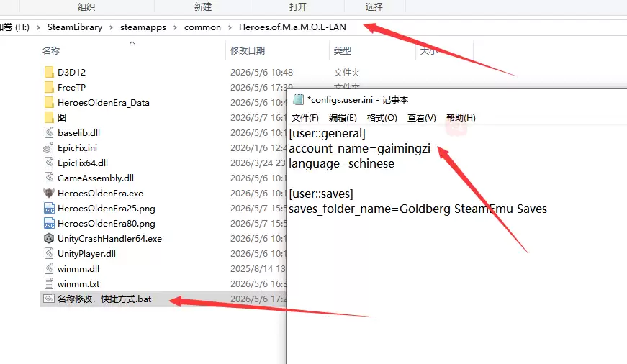Screen dimensions: 627x364
Task: Click the D3D12 date 2026/5/6 10:48
Action: tap(261, 73)
